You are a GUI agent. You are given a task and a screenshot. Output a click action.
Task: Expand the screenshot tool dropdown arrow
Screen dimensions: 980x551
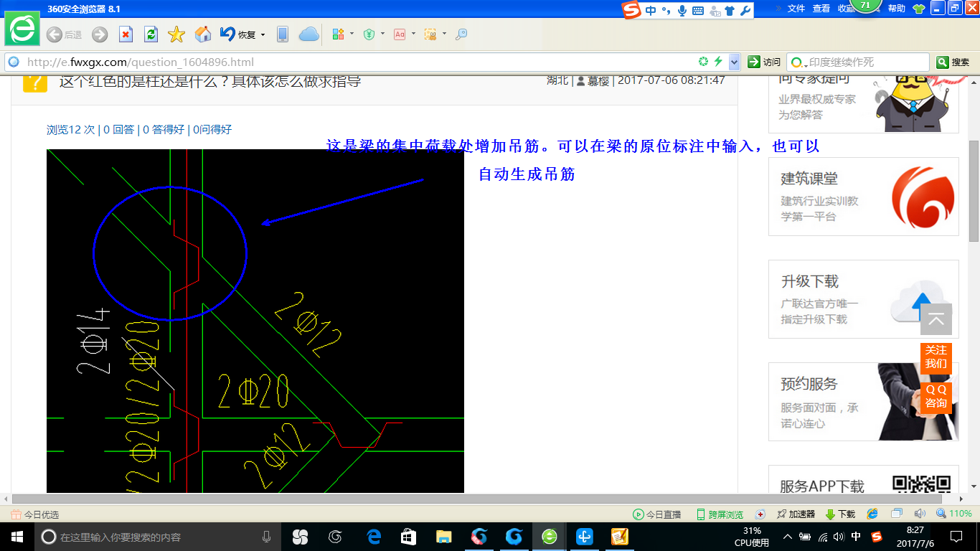[444, 34]
